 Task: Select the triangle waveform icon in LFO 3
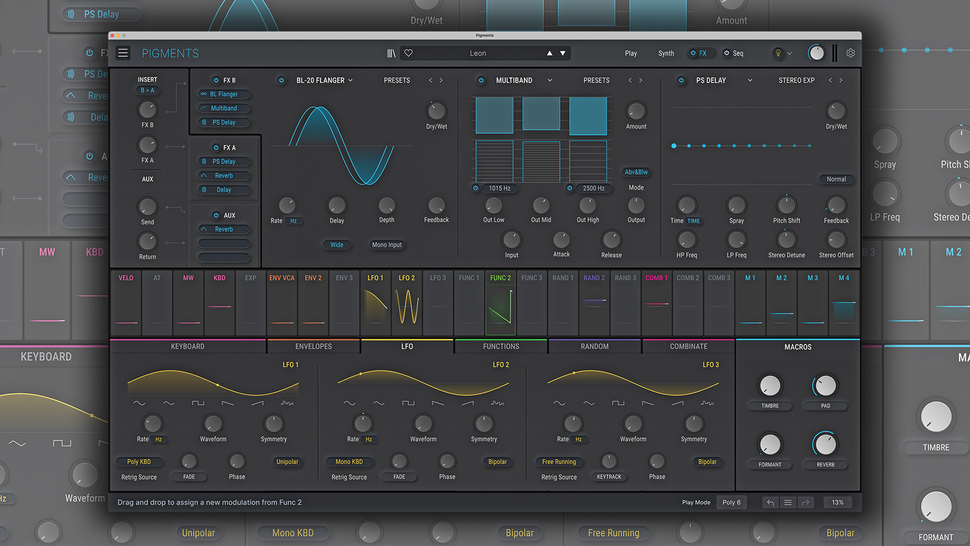pyautogui.click(x=588, y=403)
